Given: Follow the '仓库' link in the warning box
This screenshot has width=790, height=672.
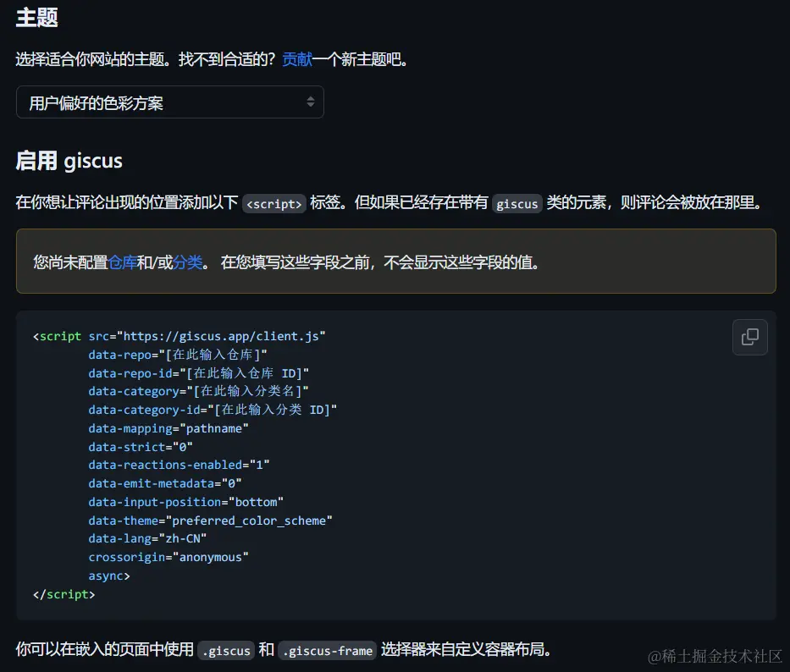Looking at the screenshot, I should coord(122,262).
